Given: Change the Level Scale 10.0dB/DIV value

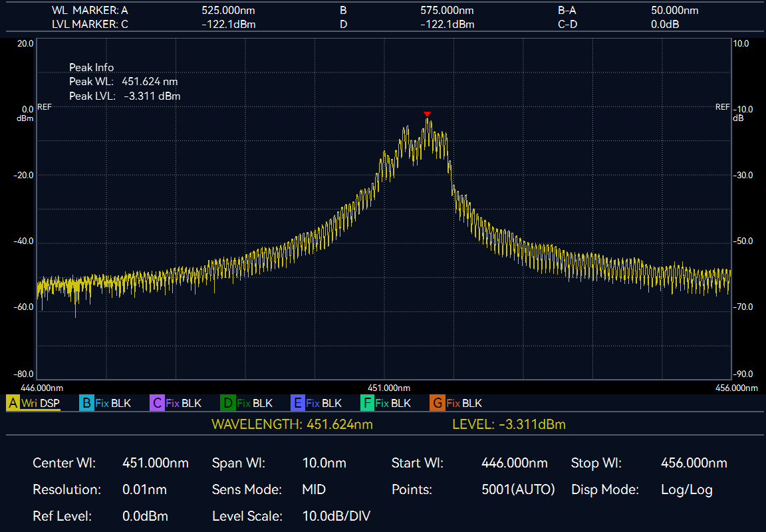Looking at the screenshot, I should coord(336,516).
